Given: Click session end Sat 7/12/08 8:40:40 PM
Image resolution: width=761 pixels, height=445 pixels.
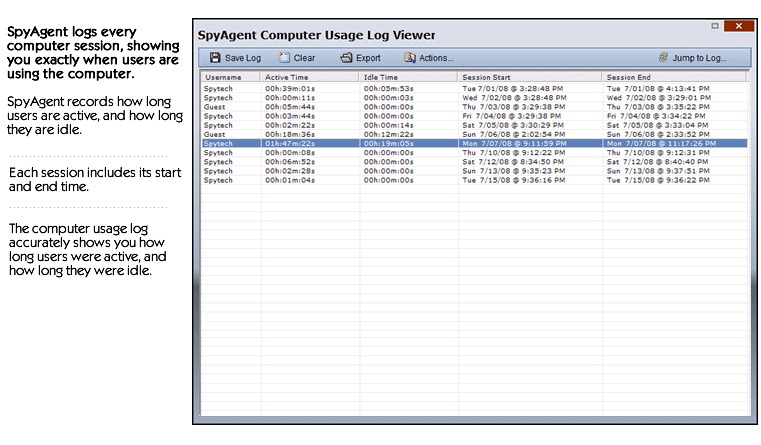Looking at the screenshot, I should (x=658, y=162).
